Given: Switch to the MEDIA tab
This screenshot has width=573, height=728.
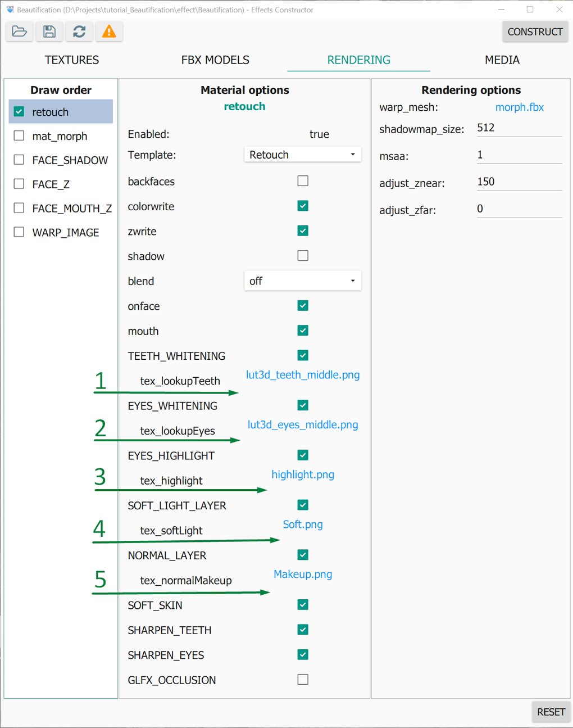Looking at the screenshot, I should coord(502,60).
